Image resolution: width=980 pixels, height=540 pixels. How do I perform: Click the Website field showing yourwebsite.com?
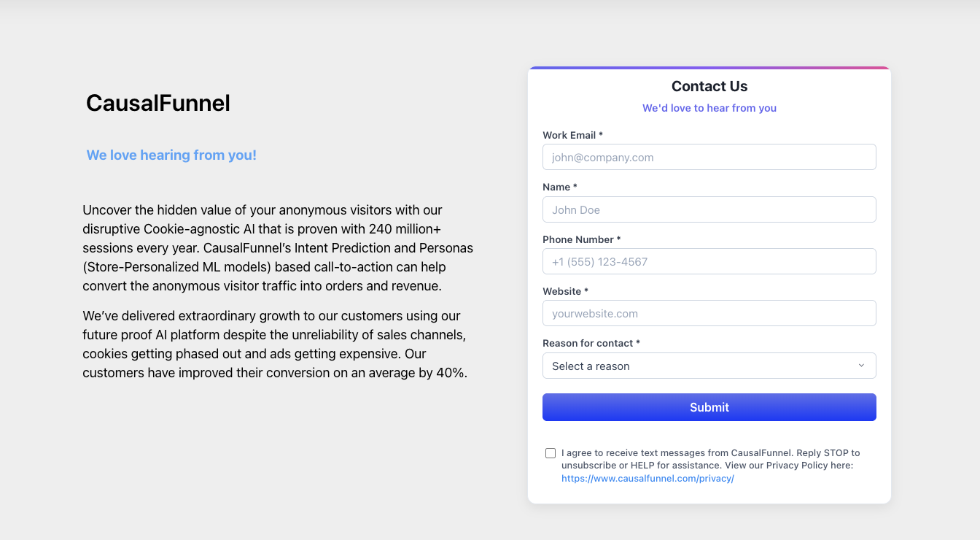[709, 313]
